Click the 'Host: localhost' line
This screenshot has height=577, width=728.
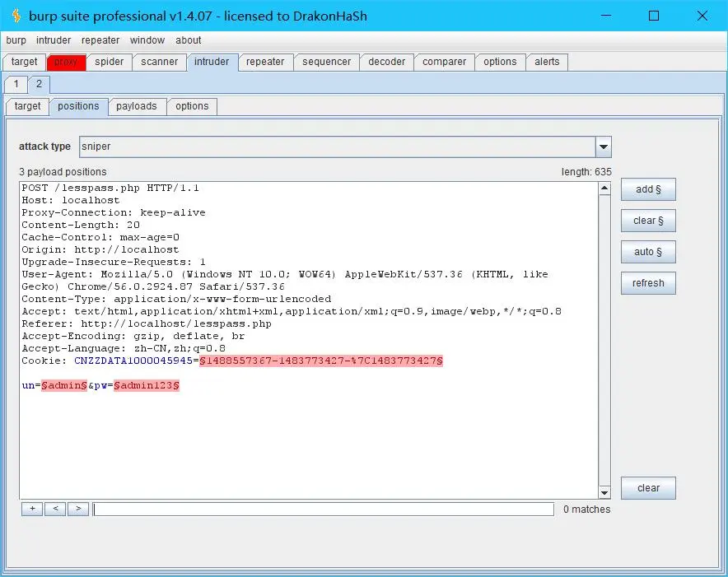coord(71,200)
